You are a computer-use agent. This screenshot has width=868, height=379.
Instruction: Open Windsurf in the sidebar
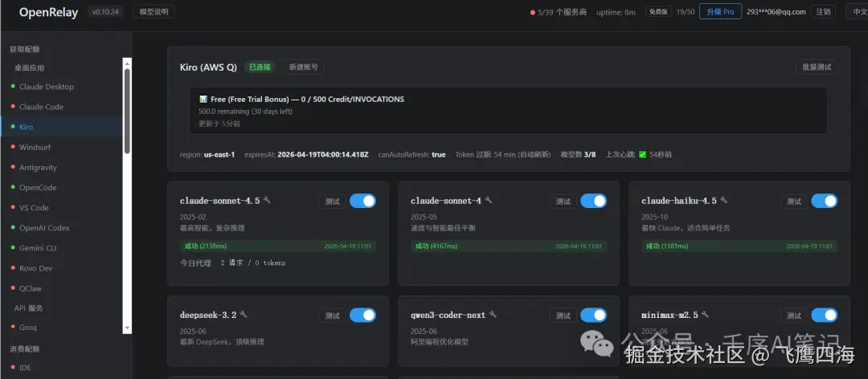click(61, 147)
